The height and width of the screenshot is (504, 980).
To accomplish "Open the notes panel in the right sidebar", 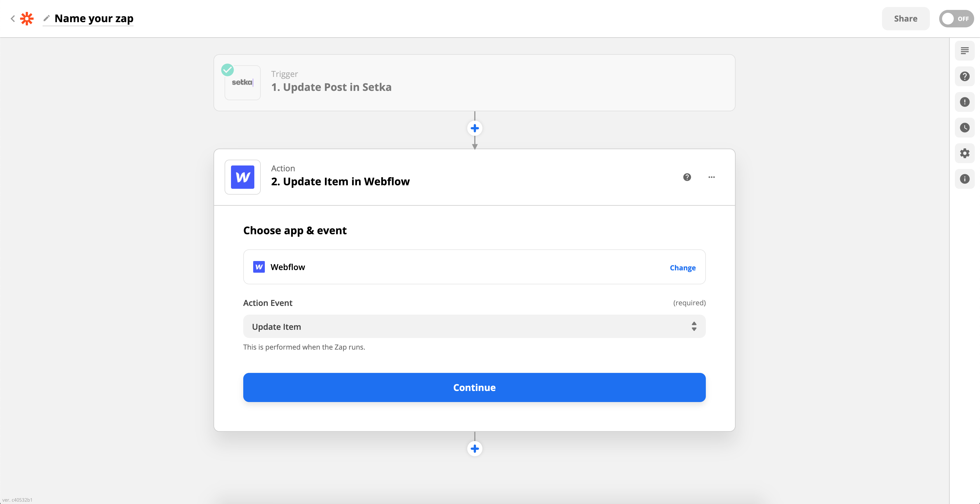I will coord(965,50).
